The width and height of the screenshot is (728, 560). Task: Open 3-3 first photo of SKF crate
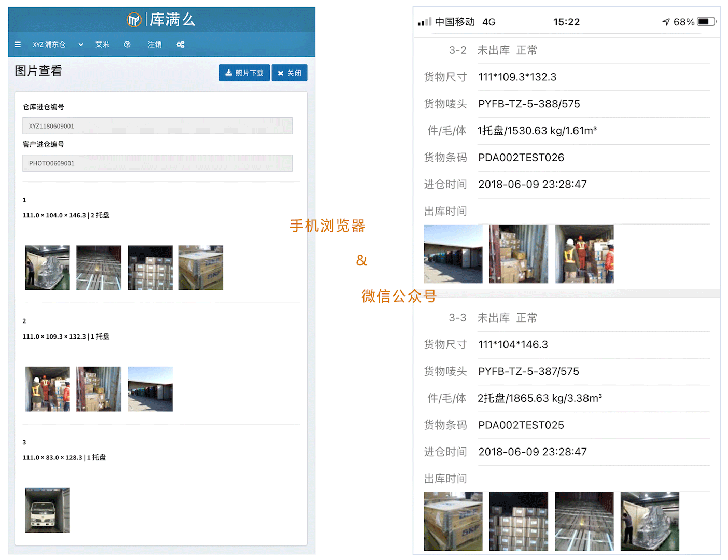coord(453,521)
